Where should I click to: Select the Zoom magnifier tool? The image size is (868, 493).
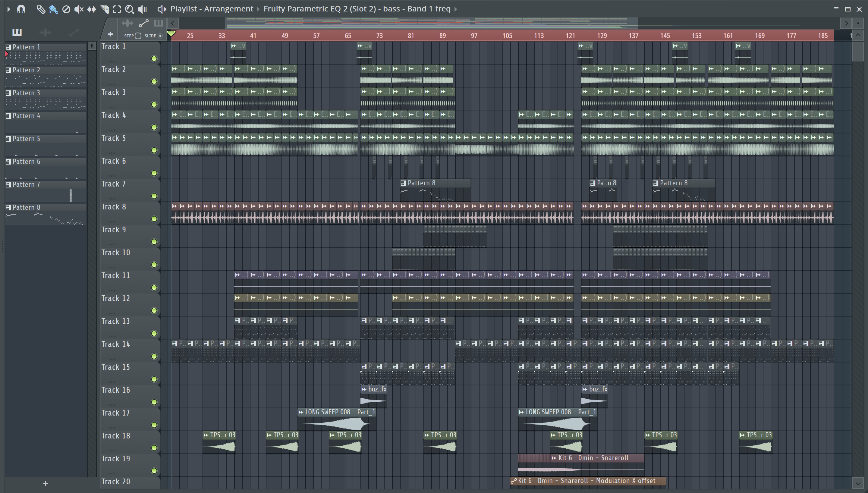tap(129, 9)
